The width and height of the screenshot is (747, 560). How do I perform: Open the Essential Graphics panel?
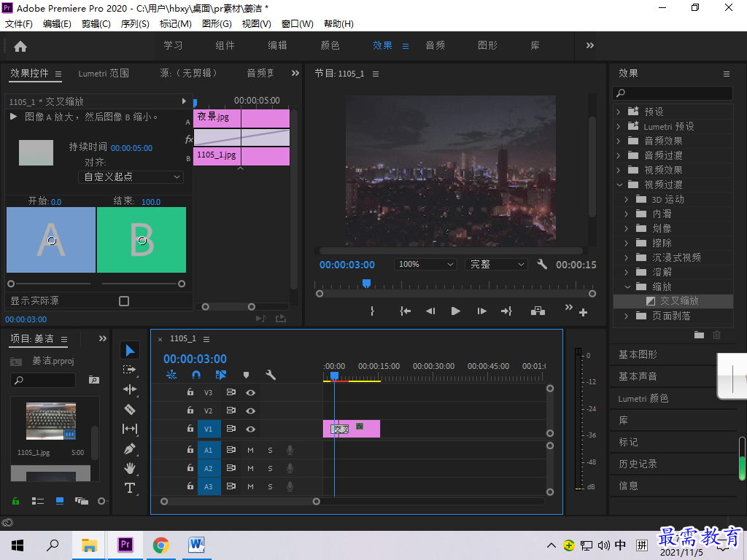click(638, 355)
